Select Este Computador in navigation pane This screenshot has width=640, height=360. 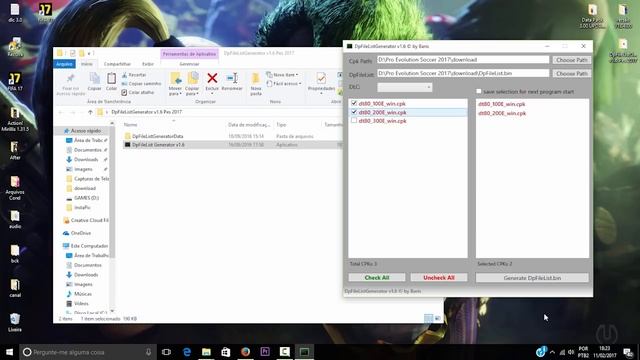pos(86,246)
